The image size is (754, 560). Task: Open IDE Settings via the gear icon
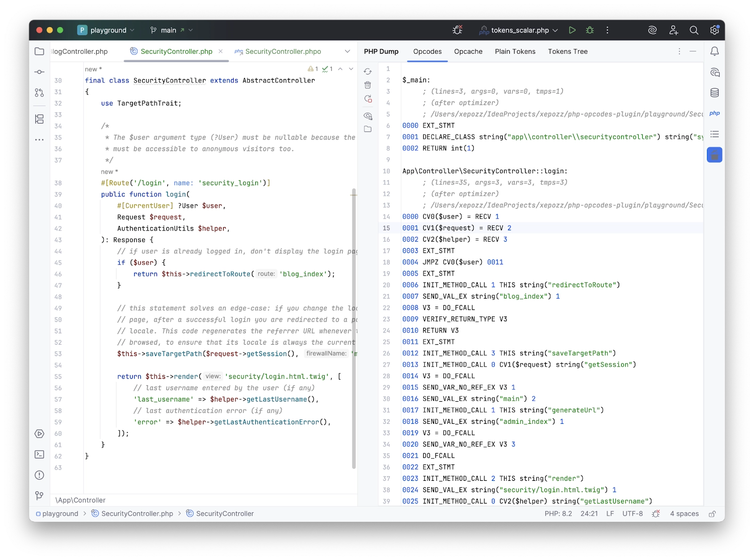pos(714,30)
